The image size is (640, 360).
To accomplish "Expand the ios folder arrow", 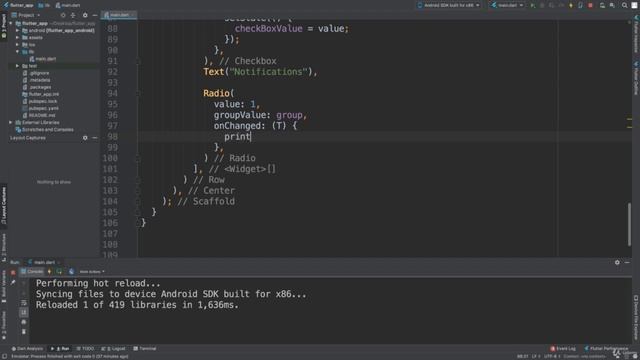I will point(18,44).
